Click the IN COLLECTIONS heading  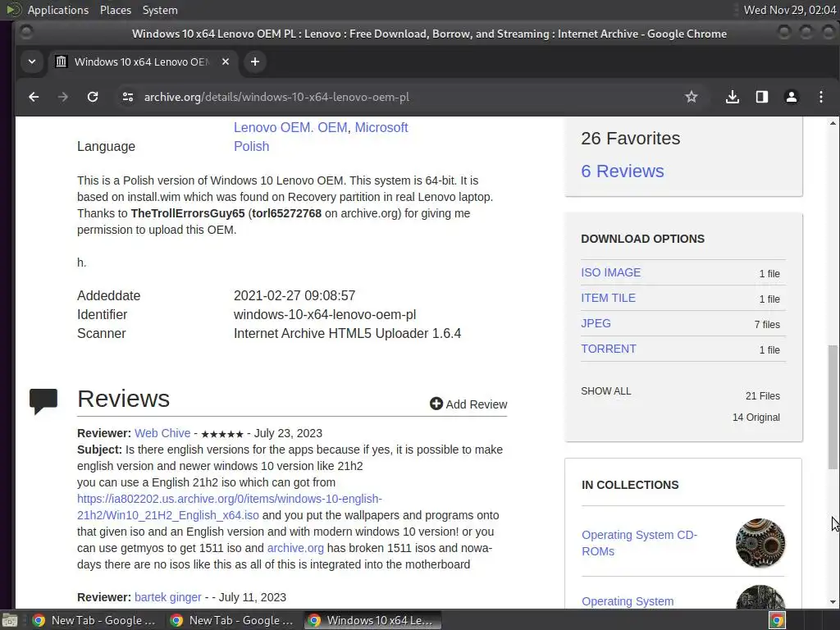tap(630, 485)
